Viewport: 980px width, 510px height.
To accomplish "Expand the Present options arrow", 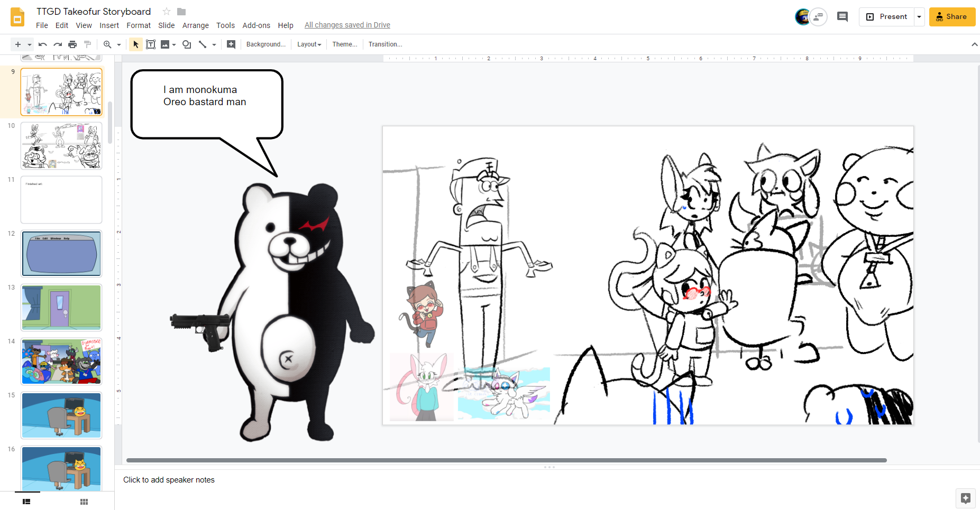I will pyautogui.click(x=919, y=17).
